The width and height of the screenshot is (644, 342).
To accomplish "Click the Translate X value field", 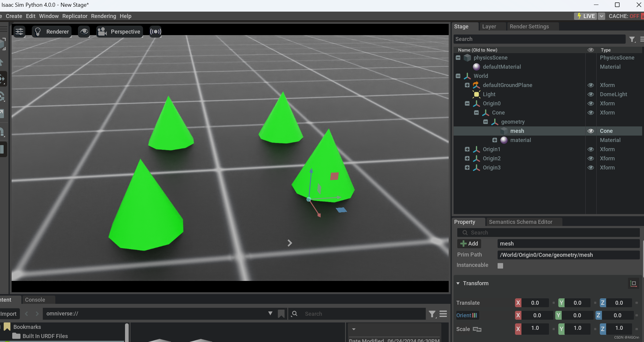I will (535, 303).
